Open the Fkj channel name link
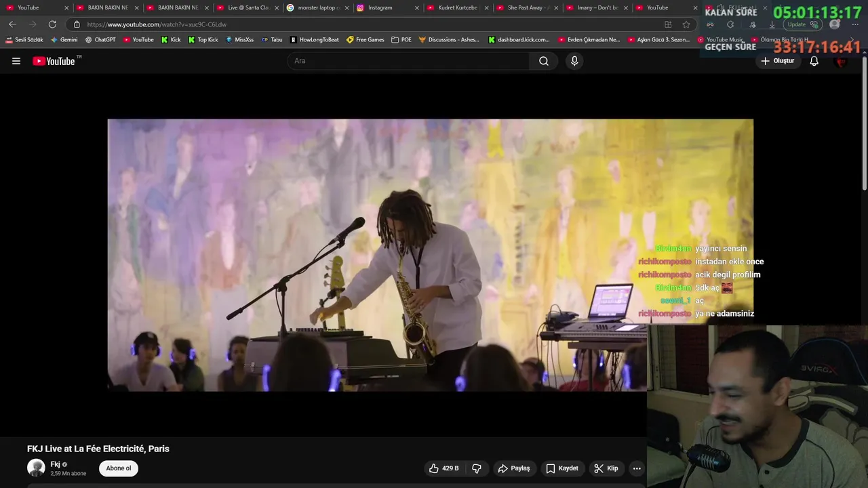The image size is (868, 488). [x=56, y=464]
